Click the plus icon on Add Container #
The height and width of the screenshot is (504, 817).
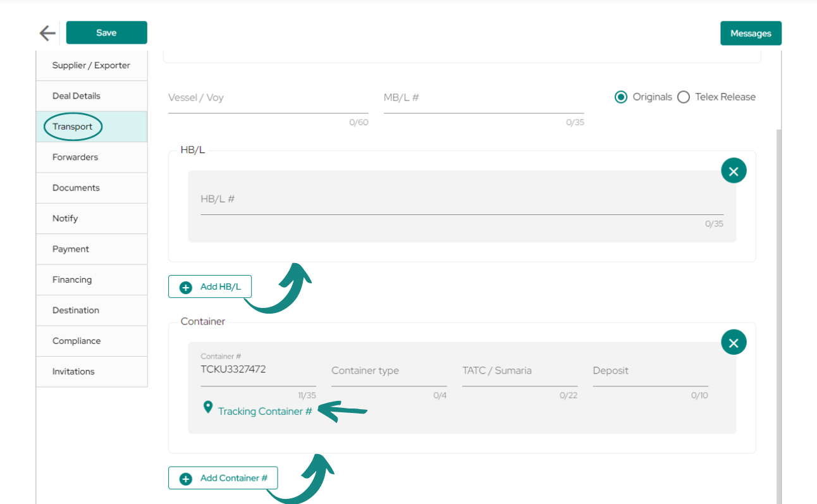tap(186, 479)
